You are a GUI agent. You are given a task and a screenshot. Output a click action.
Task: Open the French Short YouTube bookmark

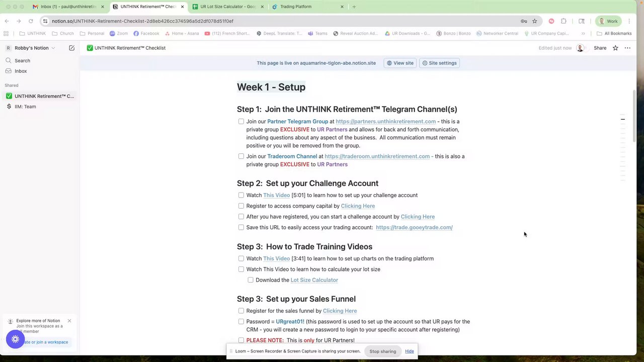click(x=227, y=34)
